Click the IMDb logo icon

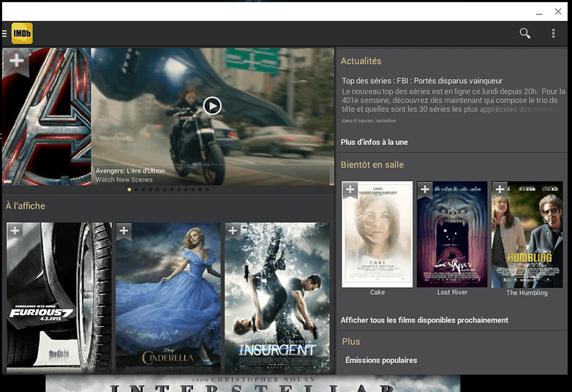pos(22,33)
